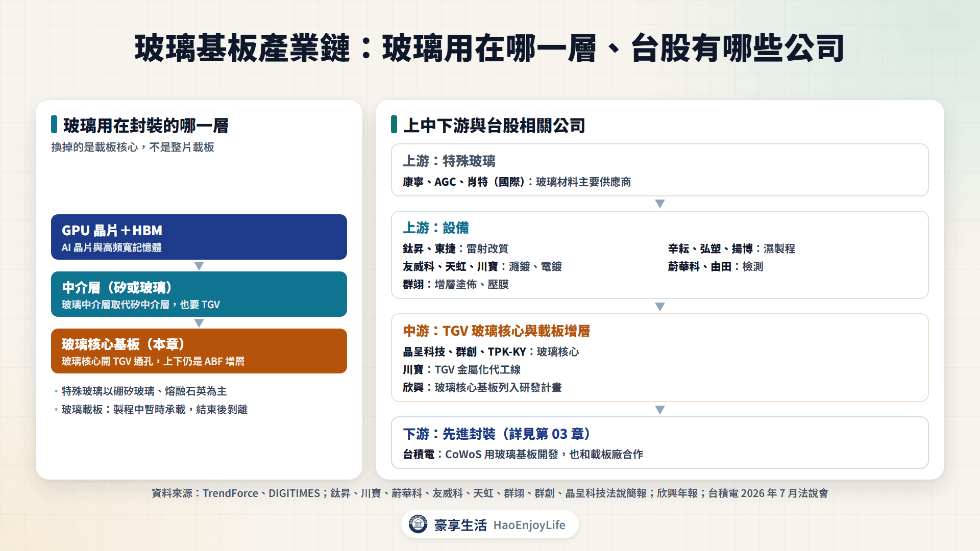The height and width of the screenshot is (551, 980).
Task: Click the 中游：TGV 玻璃核心與載板增層 title
Action: 497,331
